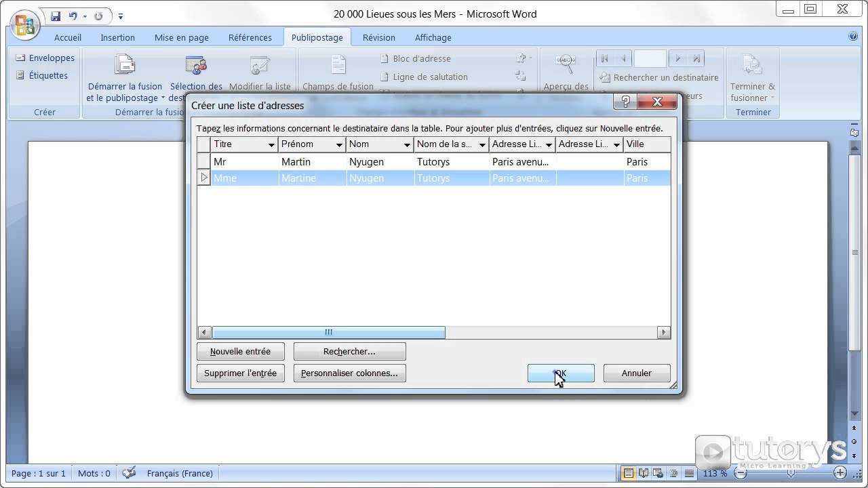The height and width of the screenshot is (488, 868).
Task: Undo the last action in the Quick Access toolbar
Action: pyautogui.click(x=73, y=16)
